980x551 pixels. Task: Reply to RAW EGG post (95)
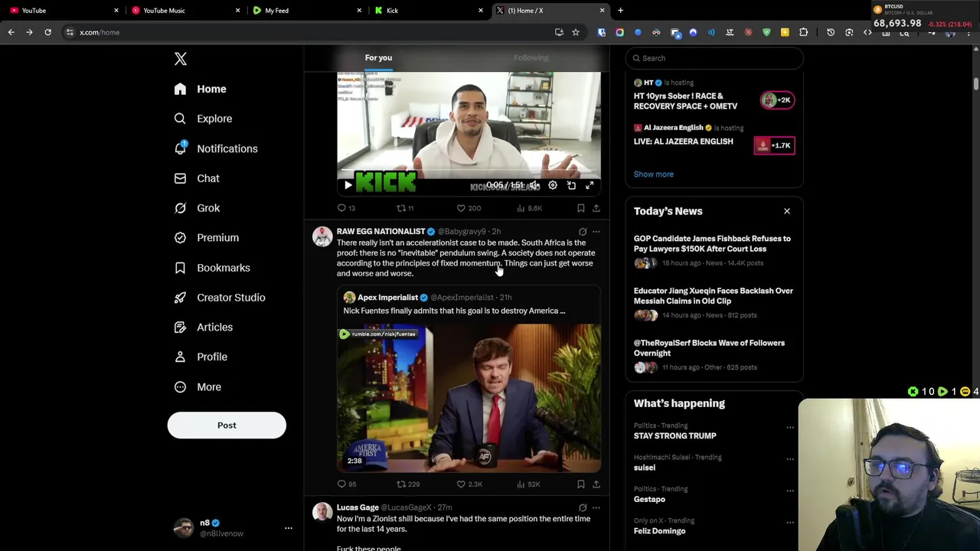pos(347,484)
